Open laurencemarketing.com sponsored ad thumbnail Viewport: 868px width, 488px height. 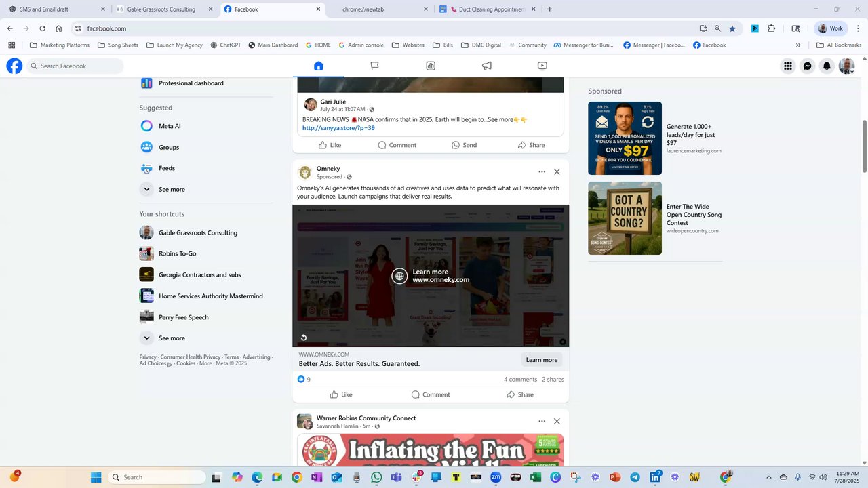coord(625,138)
